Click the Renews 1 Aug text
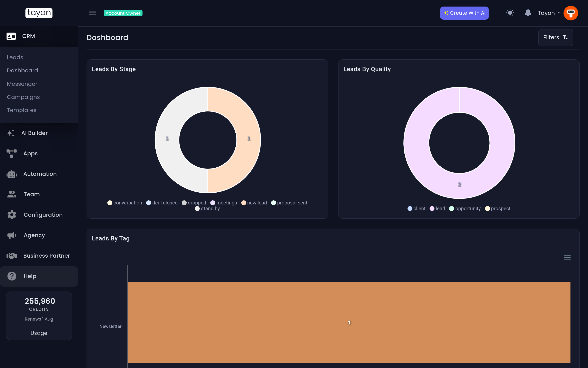The image size is (588, 368). tap(39, 319)
